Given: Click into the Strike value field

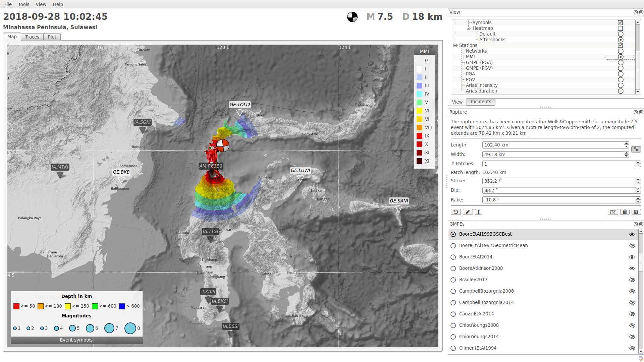Looking at the screenshot, I should (559, 181).
